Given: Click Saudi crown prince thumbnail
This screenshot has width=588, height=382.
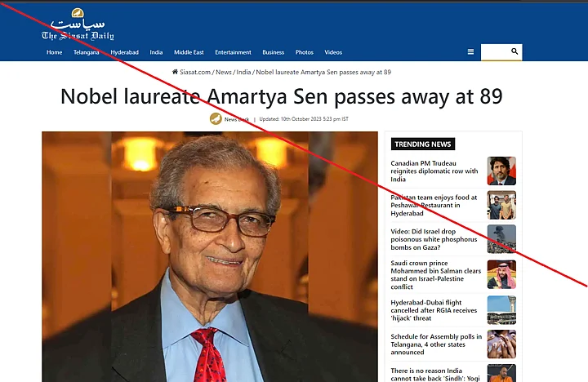Looking at the screenshot, I should point(501,274).
